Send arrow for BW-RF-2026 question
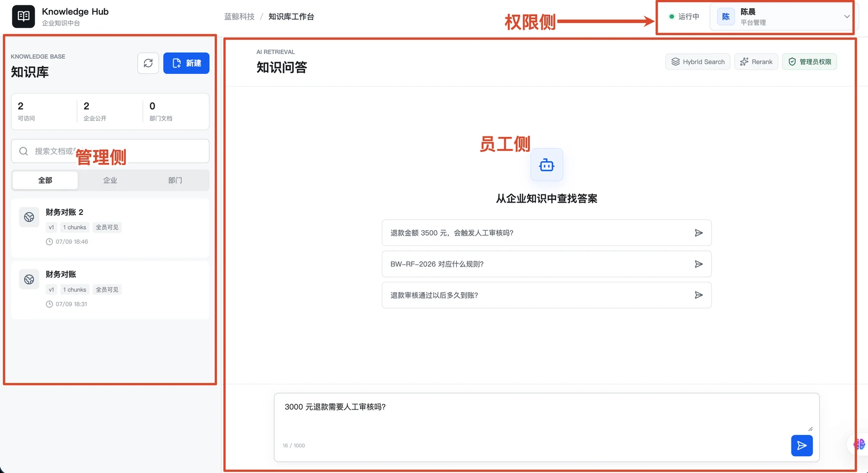This screenshot has width=868, height=473. coord(699,264)
